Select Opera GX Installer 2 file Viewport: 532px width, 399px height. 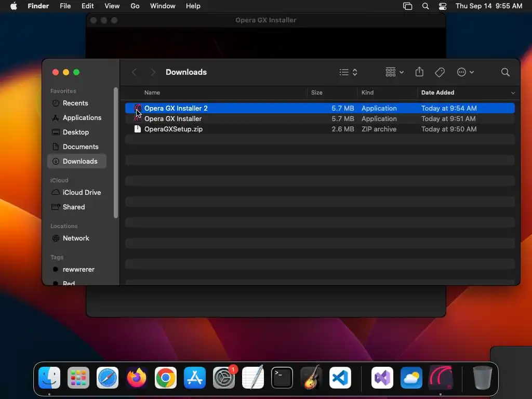(320, 108)
